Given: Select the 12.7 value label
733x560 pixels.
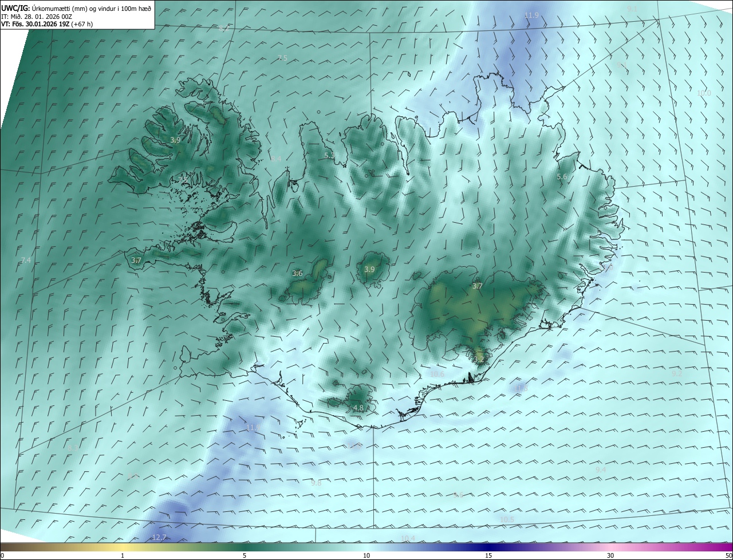Looking at the screenshot, I should pos(159,537).
